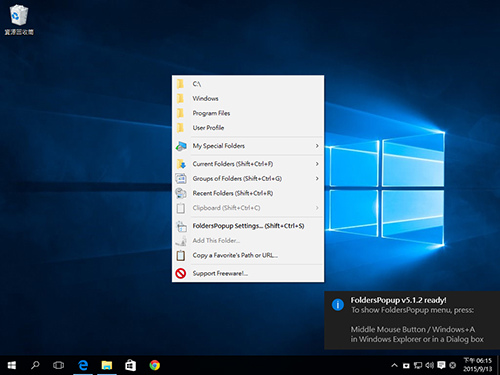Click the network icon in system tray

point(418,365)
